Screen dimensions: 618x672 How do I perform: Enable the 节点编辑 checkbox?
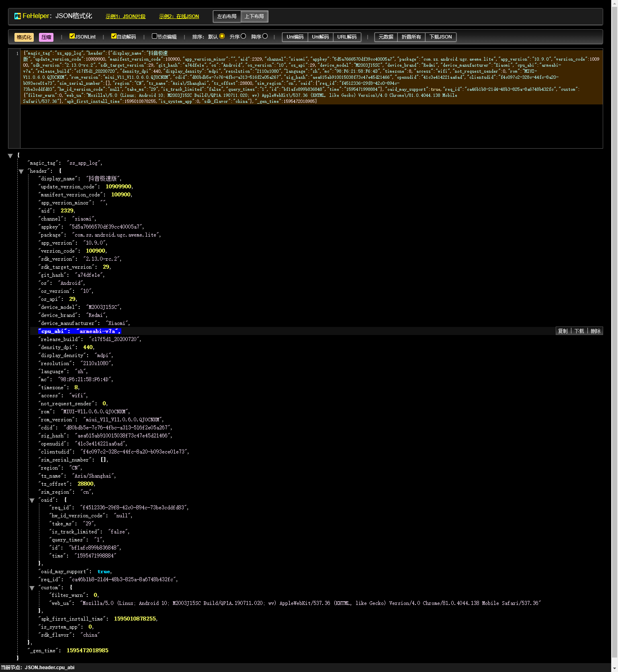154,36
